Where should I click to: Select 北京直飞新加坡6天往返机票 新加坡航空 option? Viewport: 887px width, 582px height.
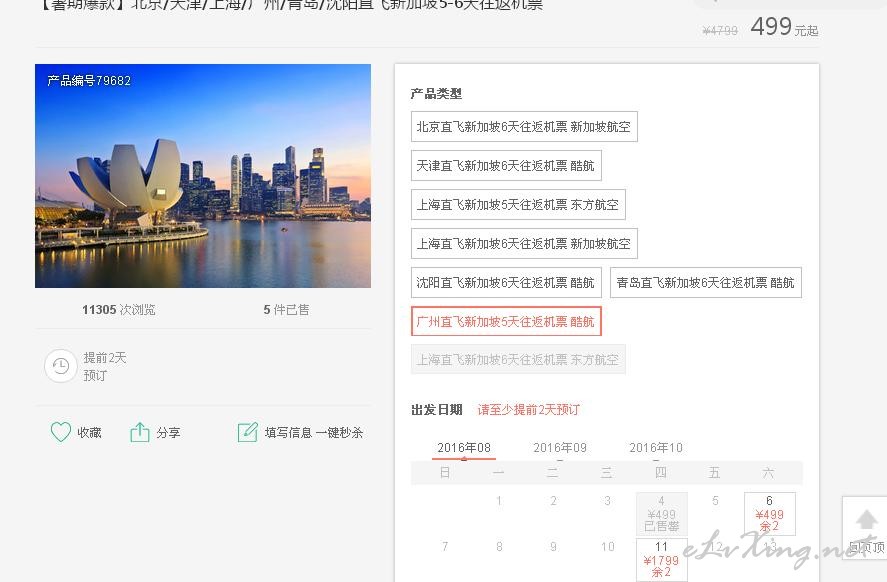click(x=524, y=127)
